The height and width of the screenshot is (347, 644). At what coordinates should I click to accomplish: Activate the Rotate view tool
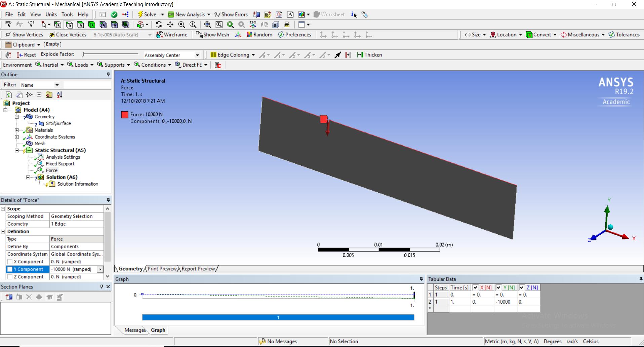159,25
